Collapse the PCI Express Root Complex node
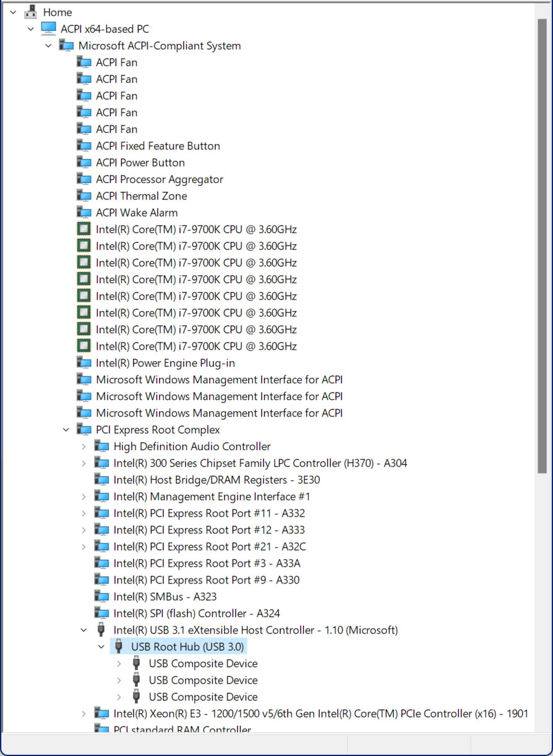553x756 pixels. pyautogui.click(x=66, y=430)
